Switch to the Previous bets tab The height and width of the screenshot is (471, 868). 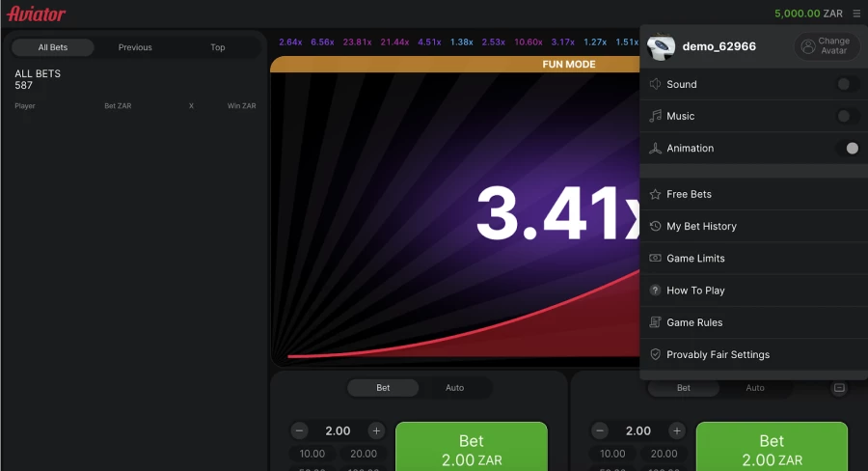[135, 47]
